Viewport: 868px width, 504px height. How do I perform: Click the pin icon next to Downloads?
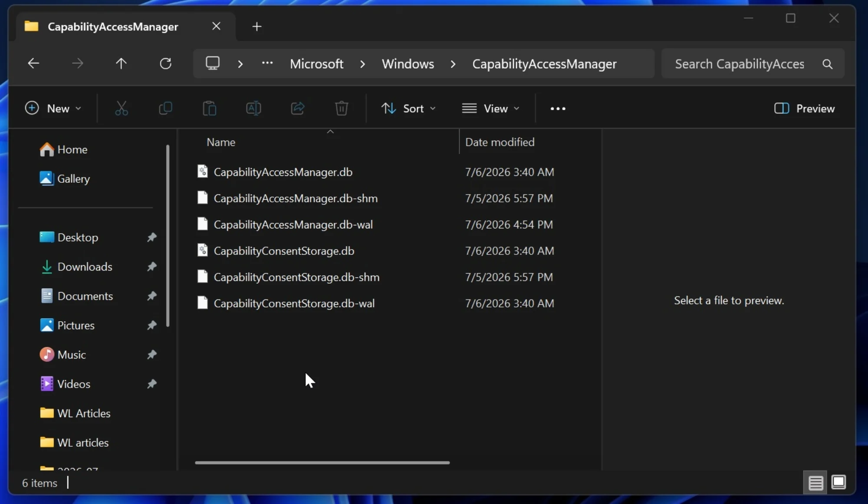point(151,267)
